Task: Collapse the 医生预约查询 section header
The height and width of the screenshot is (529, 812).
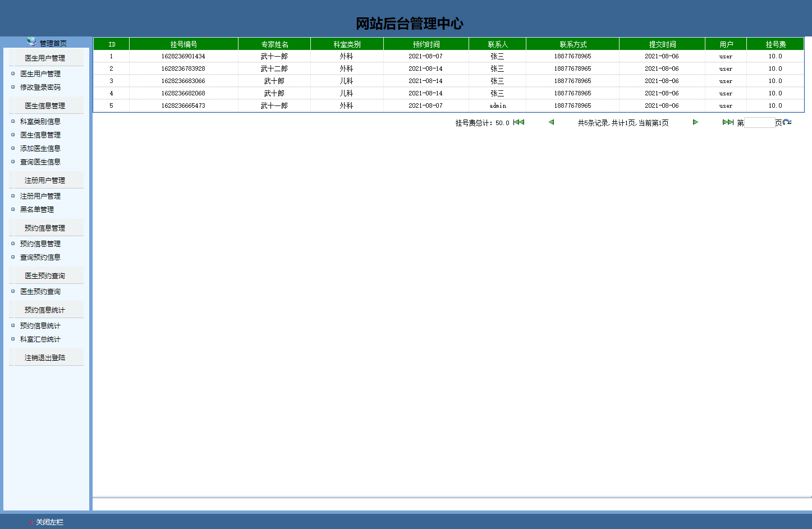Action: (46, 275)
